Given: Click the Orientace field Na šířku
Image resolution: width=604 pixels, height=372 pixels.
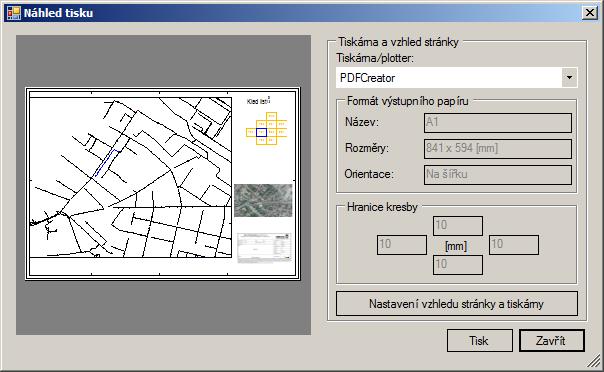Looking at the screenshot, I should [498, 174].
